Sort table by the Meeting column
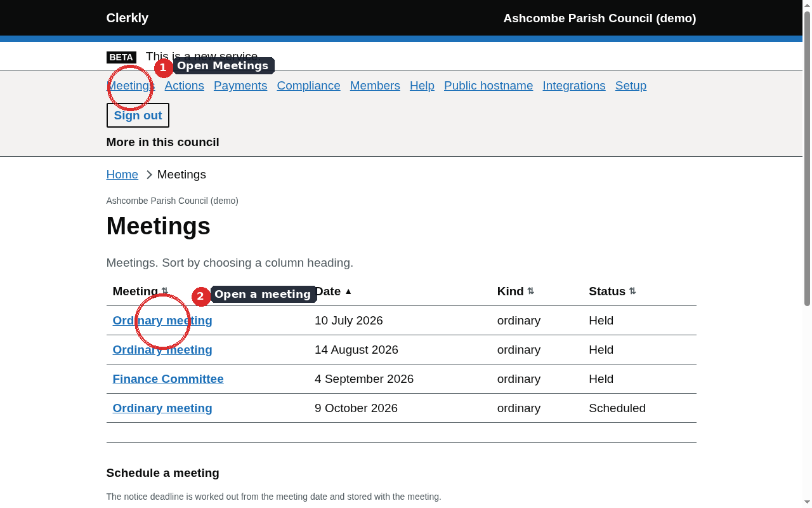This screenshot has width=812, height=508. (x=140, y=291)
